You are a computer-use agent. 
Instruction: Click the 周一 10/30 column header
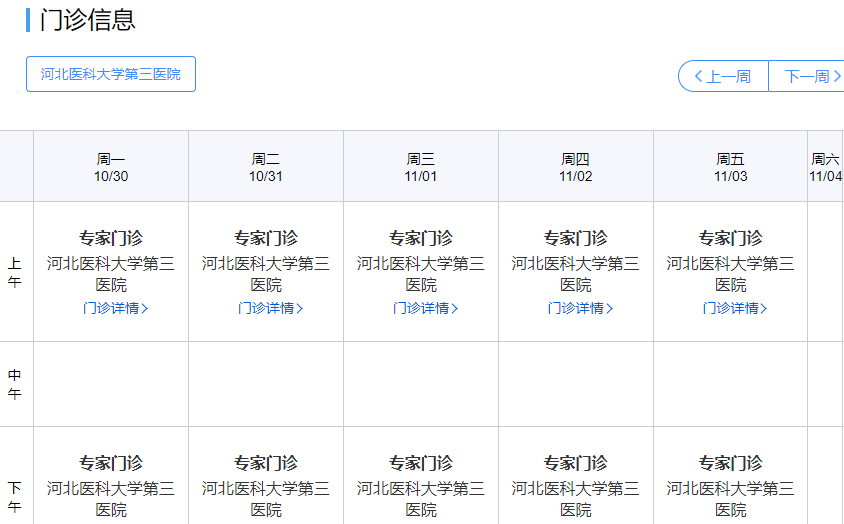pyautogui.click(x=111, y=167)
